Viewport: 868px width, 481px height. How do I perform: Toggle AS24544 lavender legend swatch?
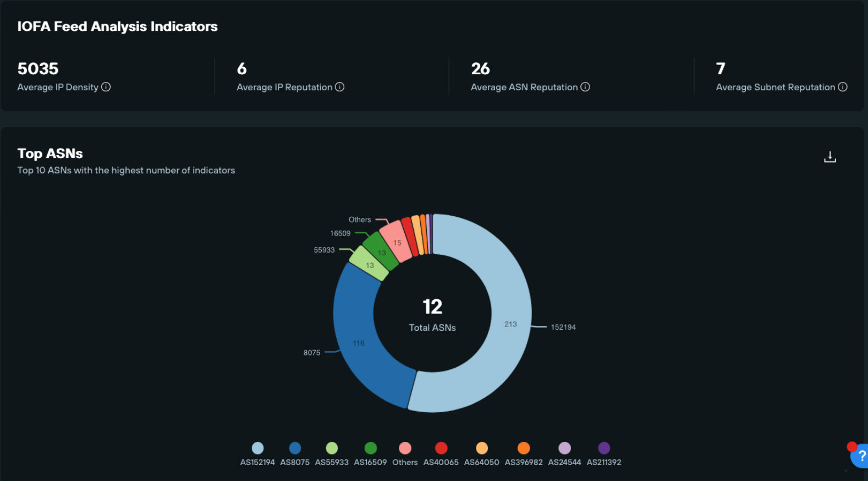click(564, 448)
